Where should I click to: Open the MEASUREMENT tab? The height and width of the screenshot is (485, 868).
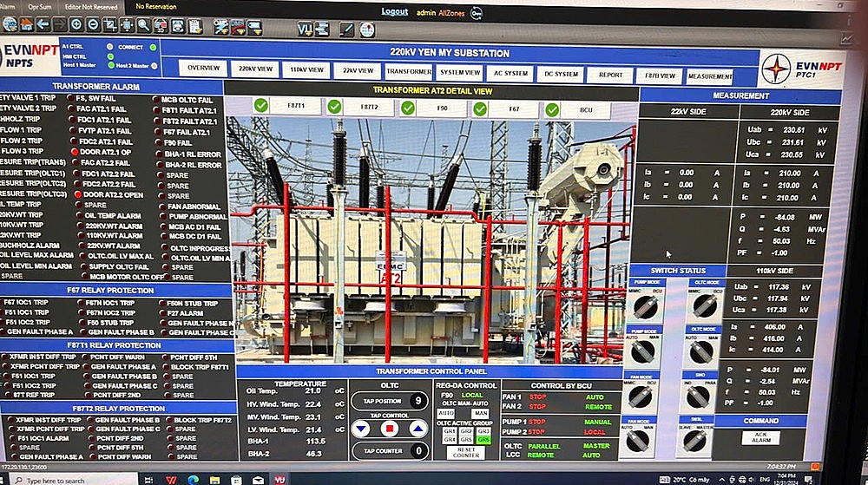coord(710,77)
